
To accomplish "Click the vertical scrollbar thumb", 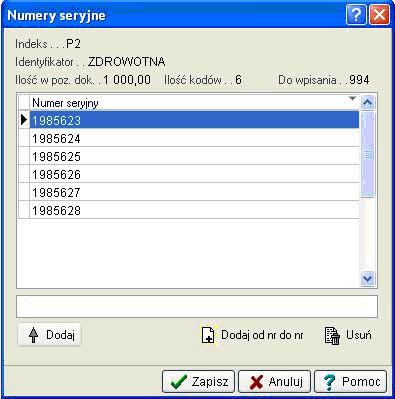I will (368, 154).
